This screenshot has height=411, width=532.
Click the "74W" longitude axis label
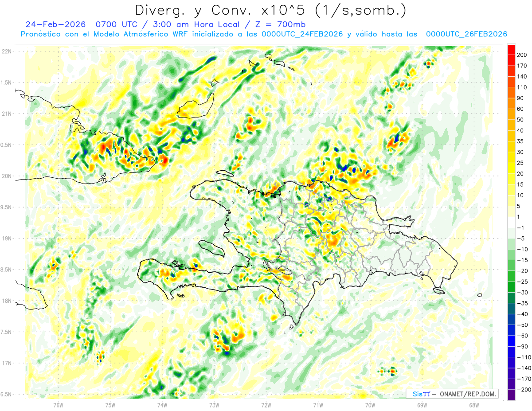(x=162, y=405)
